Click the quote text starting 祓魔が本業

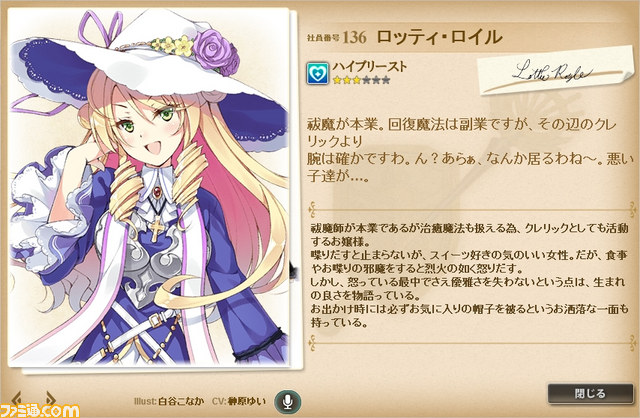coord(470,149)
